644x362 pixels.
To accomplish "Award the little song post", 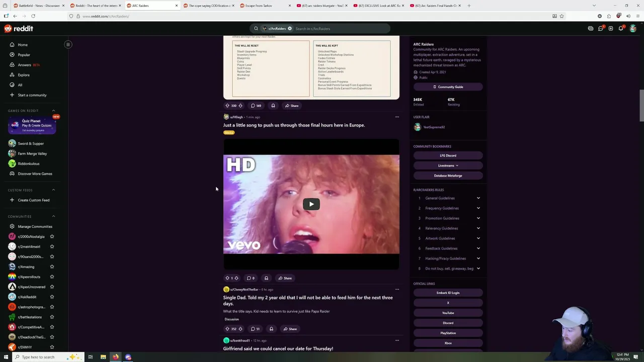I will [x=267, y=278].
